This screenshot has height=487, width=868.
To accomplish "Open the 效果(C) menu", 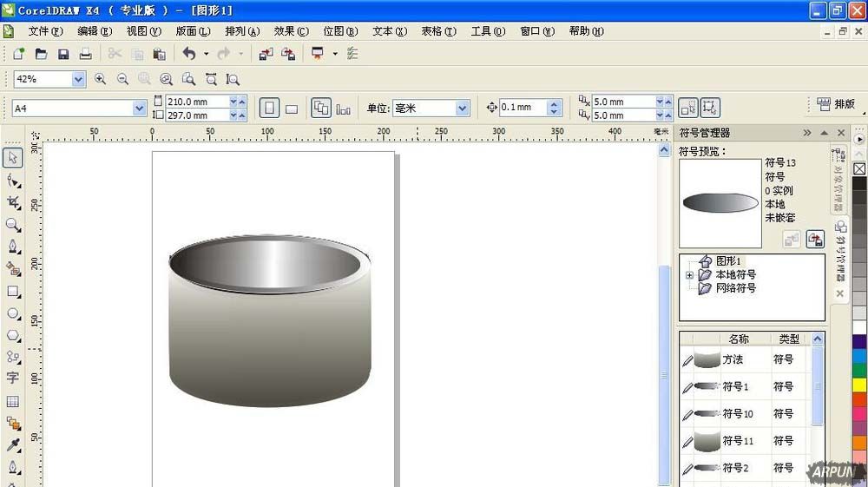I will [x=291, y=31].
